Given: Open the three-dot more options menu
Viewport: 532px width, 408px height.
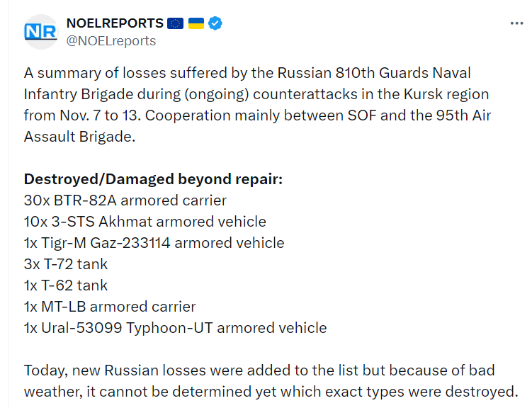Looking at the screenshot, I should pyautogui.click(x=516, y=23).
